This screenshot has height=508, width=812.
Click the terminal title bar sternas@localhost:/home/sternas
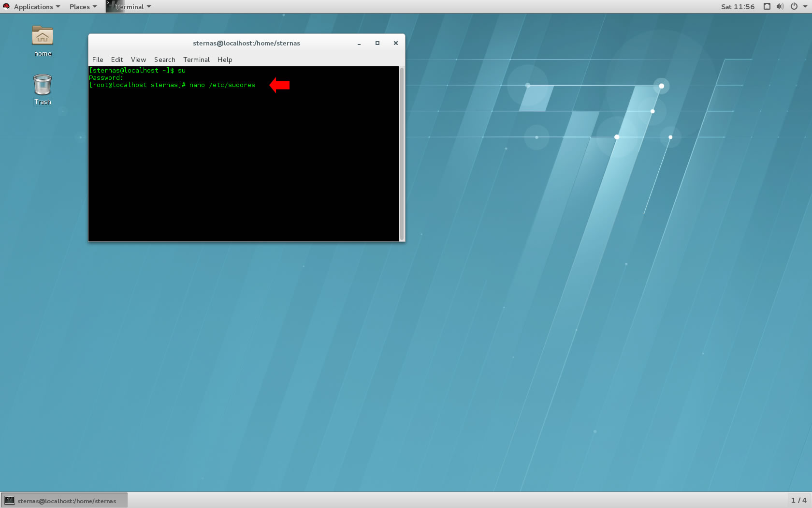[246, 43]
